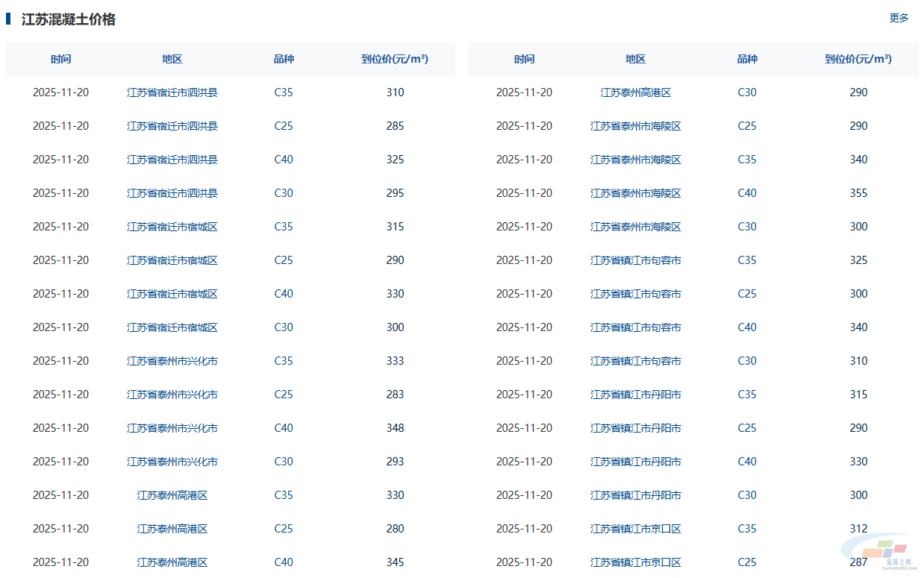Open 江苏省镇江市句容市 link in the C30 row

click(636, 361)
